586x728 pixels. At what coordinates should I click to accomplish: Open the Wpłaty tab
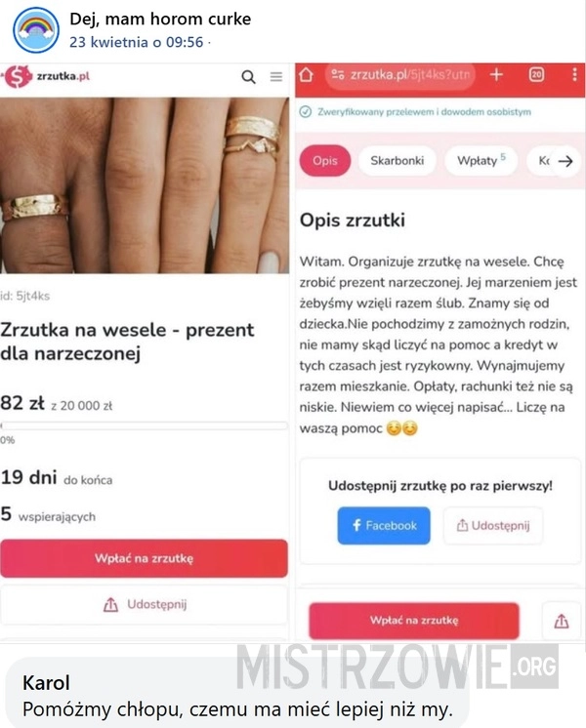pyautogui.click(x=481, y=161)
